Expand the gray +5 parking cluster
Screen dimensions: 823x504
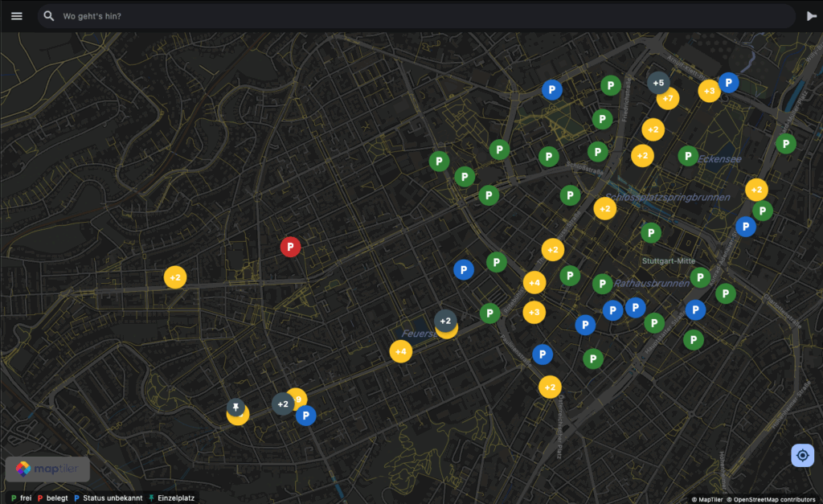click(658, 83)
